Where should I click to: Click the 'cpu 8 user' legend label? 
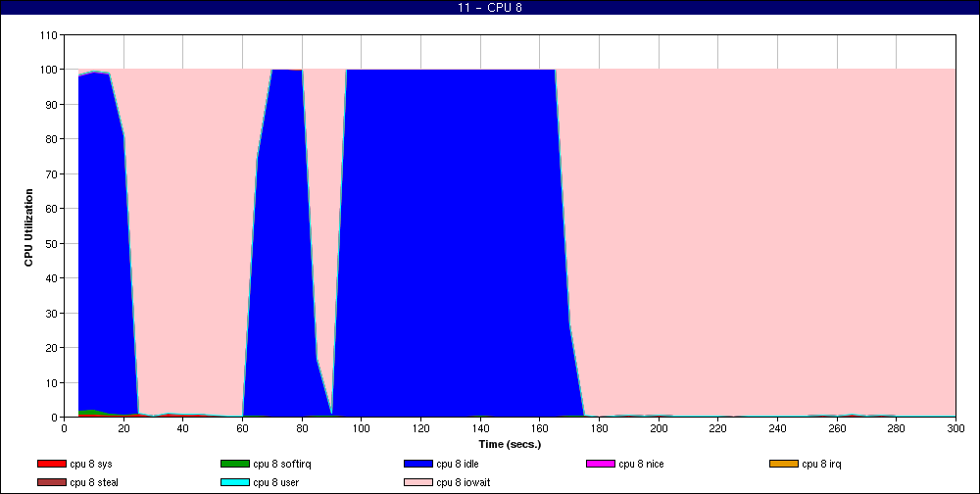coord(275,483)
